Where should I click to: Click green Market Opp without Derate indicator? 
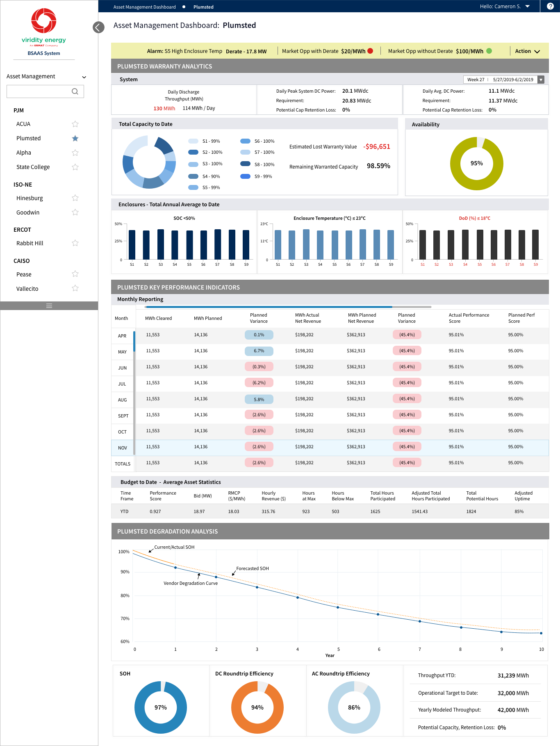[489, 51]
